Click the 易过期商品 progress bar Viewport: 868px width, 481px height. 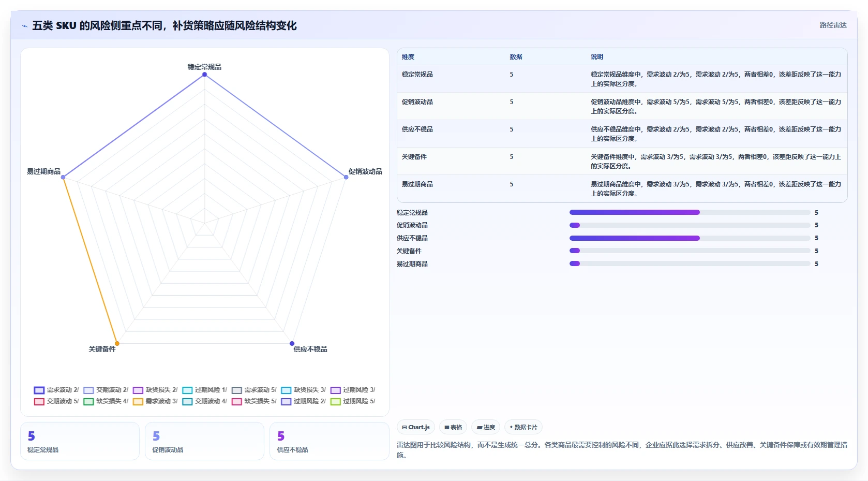coord(690,264)
